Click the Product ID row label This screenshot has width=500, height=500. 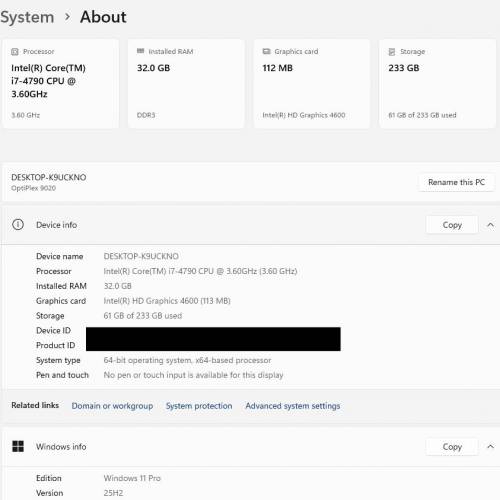(56, 345)
